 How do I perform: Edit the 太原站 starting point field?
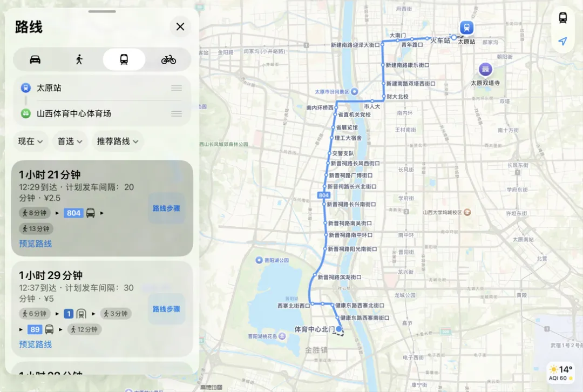pos(101,88)
